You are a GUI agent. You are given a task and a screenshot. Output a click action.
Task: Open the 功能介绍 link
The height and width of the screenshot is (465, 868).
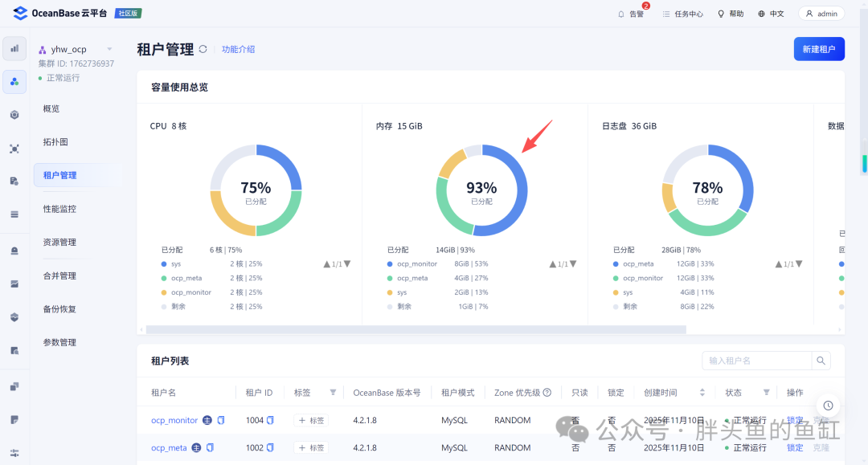point(238,49)
